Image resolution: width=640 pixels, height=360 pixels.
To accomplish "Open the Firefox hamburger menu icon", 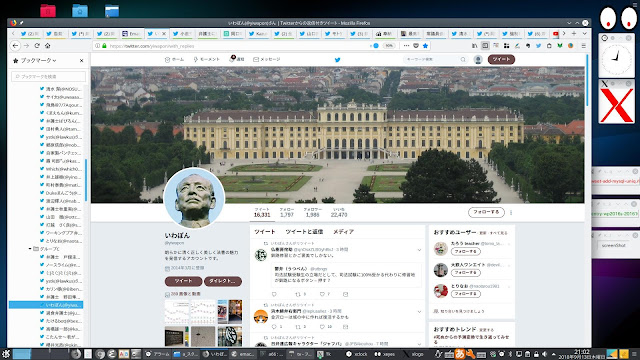I will [583, 46].
